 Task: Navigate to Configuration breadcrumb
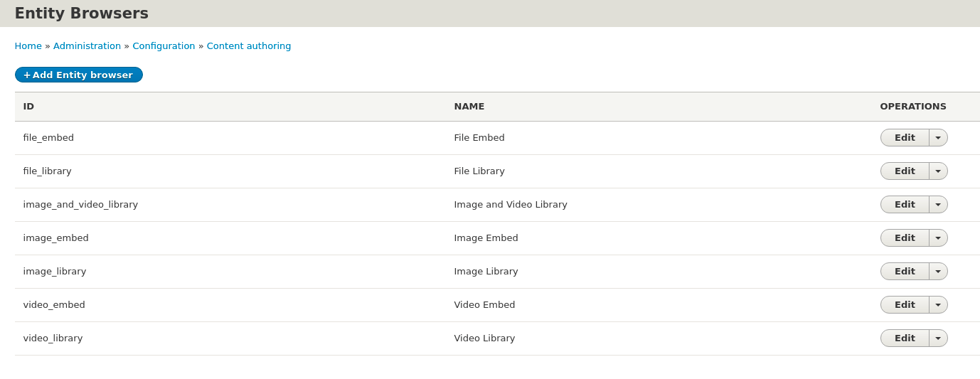tap(164, 46)
